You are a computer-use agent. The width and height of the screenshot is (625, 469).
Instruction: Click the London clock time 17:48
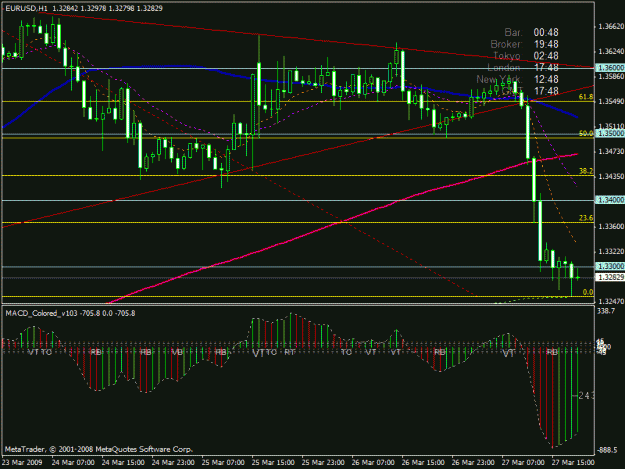pyautogui.click(x=546, y=67)
